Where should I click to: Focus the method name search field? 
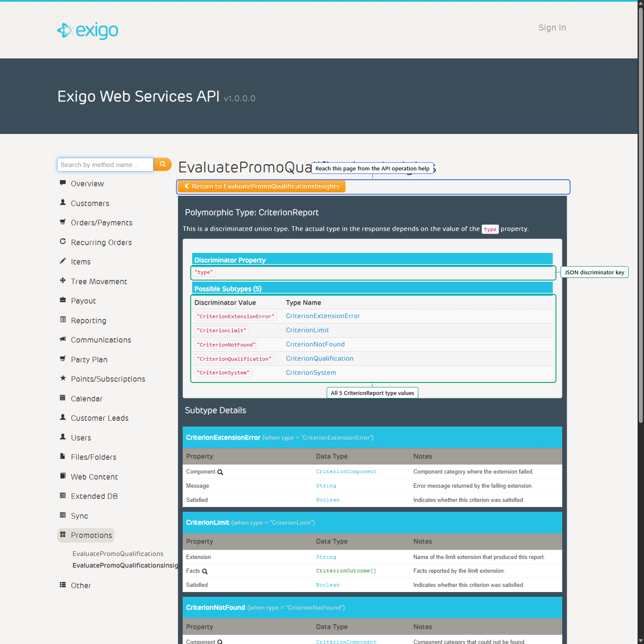coord(105,164)
